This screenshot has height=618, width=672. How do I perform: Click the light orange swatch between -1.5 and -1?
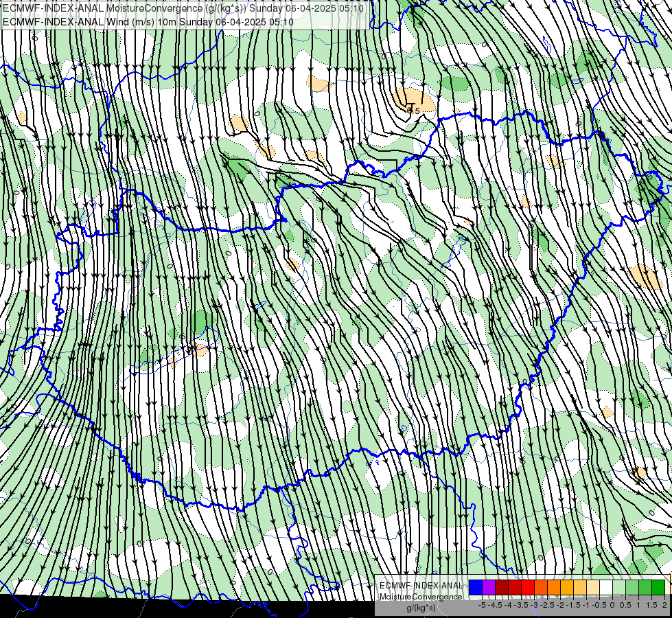point(580,587)
